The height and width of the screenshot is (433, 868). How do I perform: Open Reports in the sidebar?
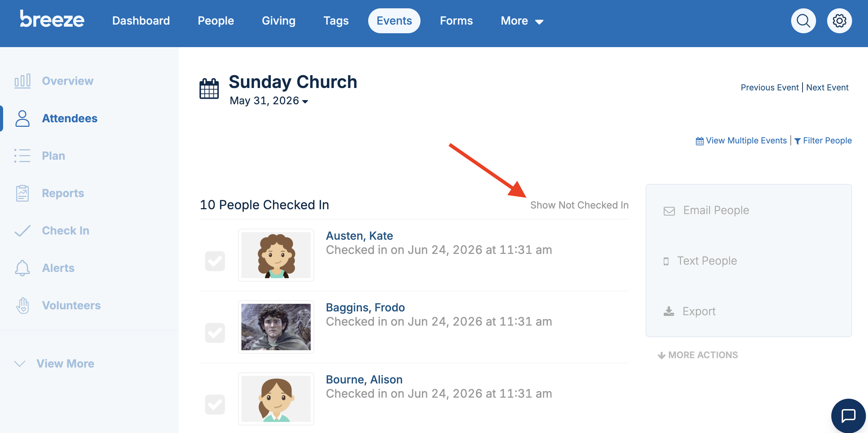pos(63,193)
